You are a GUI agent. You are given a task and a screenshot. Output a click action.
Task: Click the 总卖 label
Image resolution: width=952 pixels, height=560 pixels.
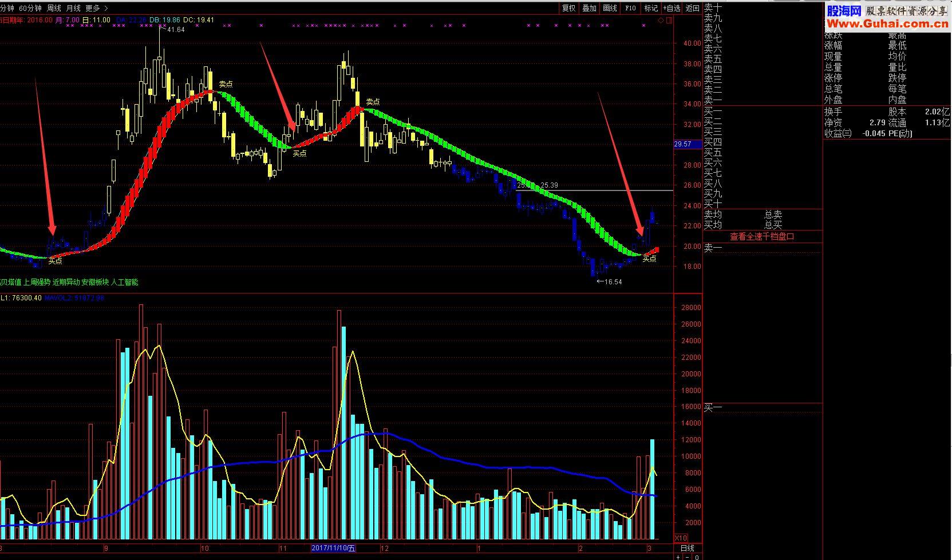[773, 215]
